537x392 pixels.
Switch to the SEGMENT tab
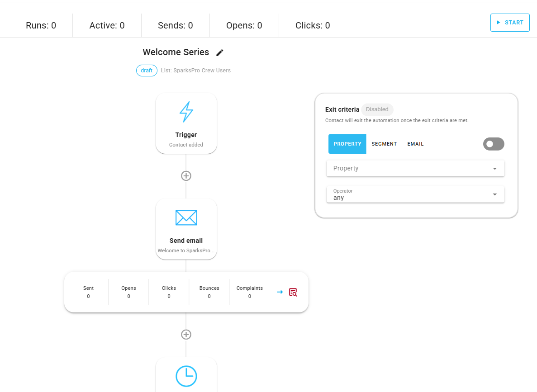click(384, 144)
